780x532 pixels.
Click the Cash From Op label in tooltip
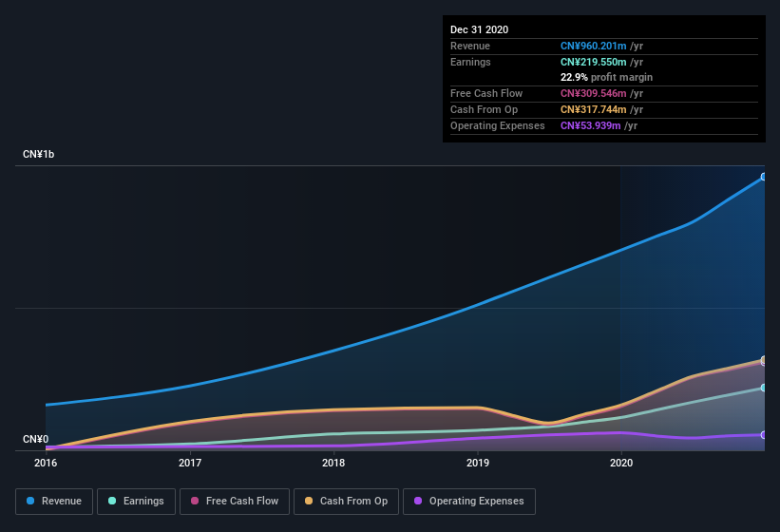[x=484, y=109]
